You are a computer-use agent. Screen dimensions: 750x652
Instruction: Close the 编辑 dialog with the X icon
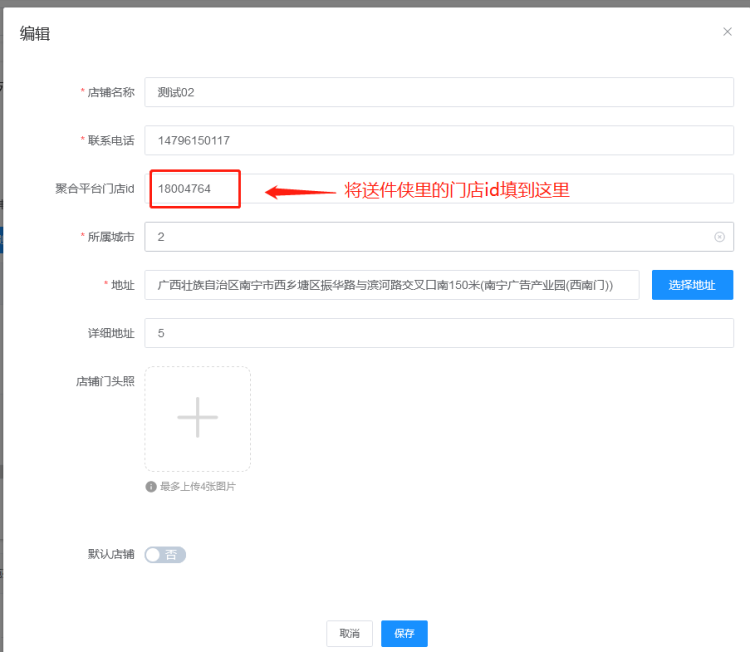[727, 32]
